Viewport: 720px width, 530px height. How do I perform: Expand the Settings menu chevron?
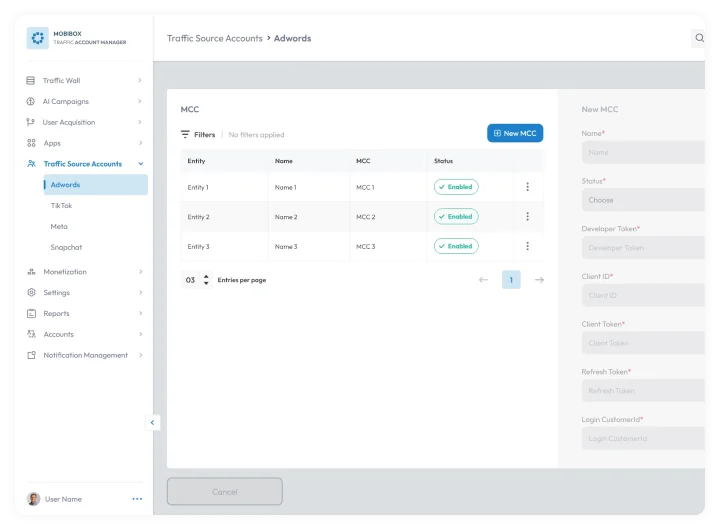[x=141, y=293]
